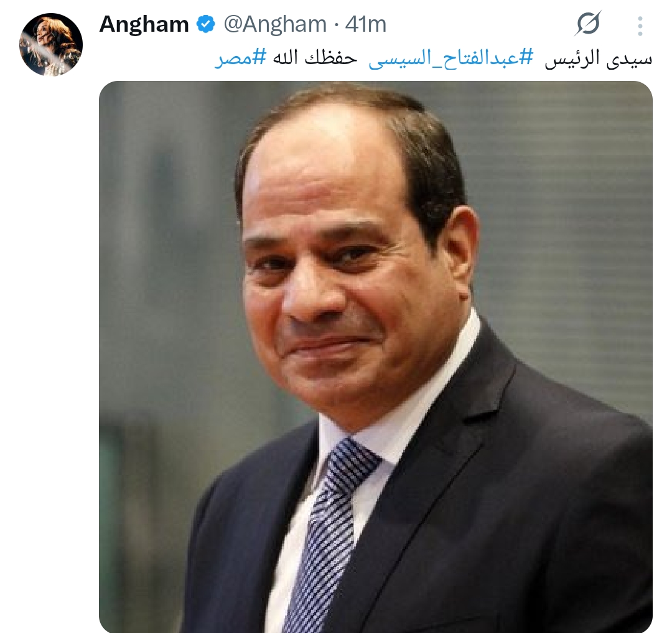Click the dot separator before 41m

point(337,25)
